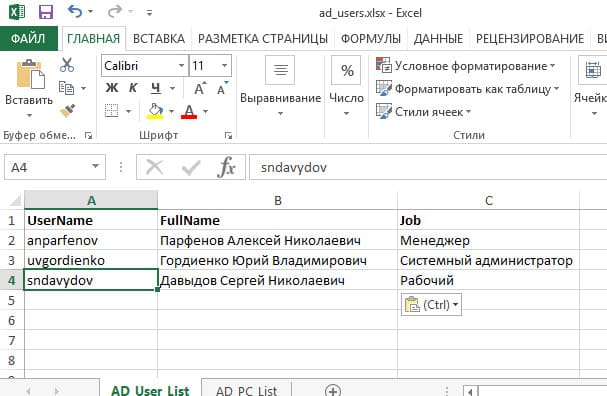This screenshot has height=396, width=607.
Task: Open the Paste Options (Ctrl) button
Action: pyautogui.click(x=431, y=305)
